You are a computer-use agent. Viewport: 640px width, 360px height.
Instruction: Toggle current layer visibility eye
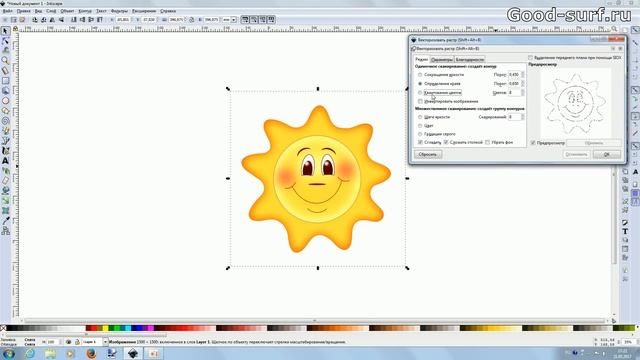(68, 342)
